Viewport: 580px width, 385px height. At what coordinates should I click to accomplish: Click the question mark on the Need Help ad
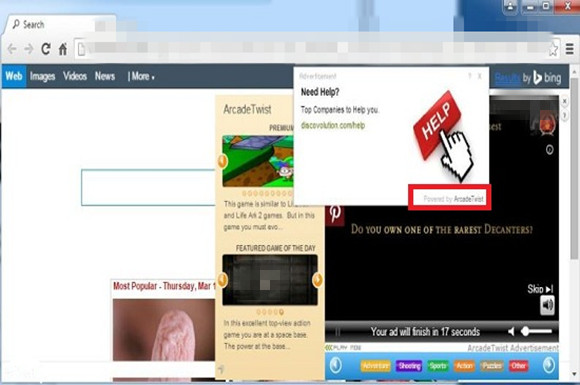470,76
